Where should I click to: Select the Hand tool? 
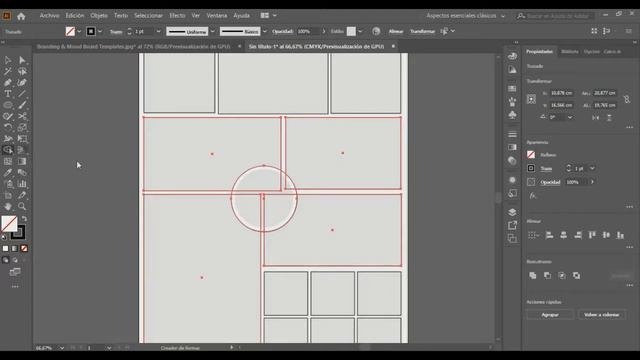tap(8, 206)
